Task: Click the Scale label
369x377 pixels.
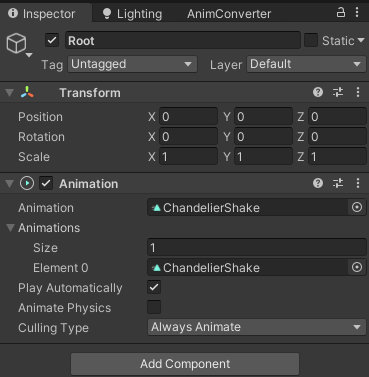Action: pyautogui.click(x=34, y=157)
